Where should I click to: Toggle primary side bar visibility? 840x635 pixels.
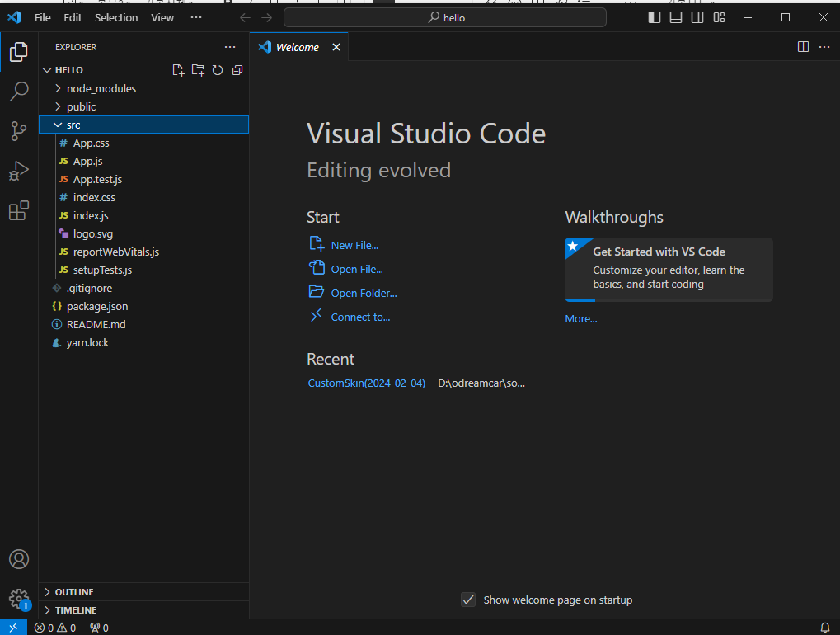[654, 17]
